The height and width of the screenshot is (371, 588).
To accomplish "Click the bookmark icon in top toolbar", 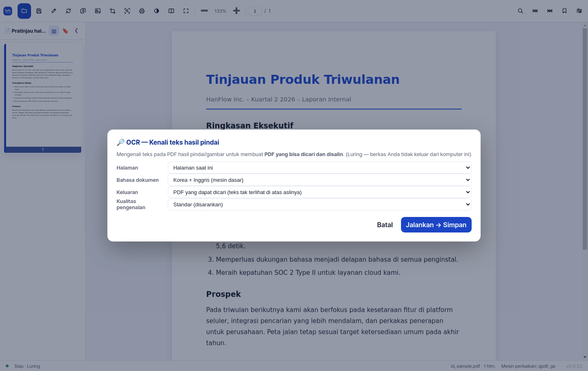I will point(564,11).
